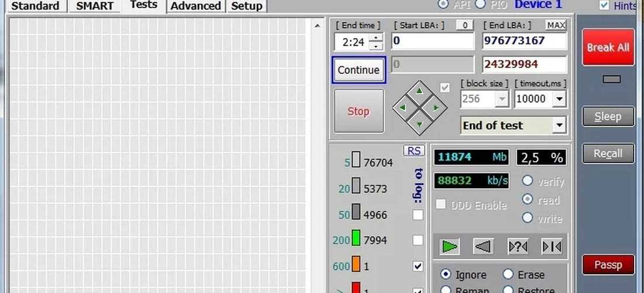644x293 pixels.
Task: Open the Advanced tab
Action: pos(196,6)
